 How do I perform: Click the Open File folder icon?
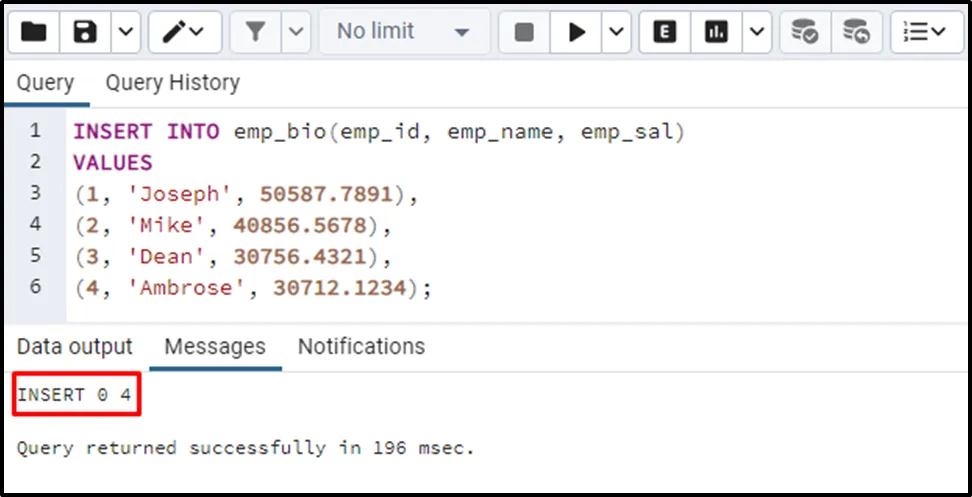(x=34, y=32)
